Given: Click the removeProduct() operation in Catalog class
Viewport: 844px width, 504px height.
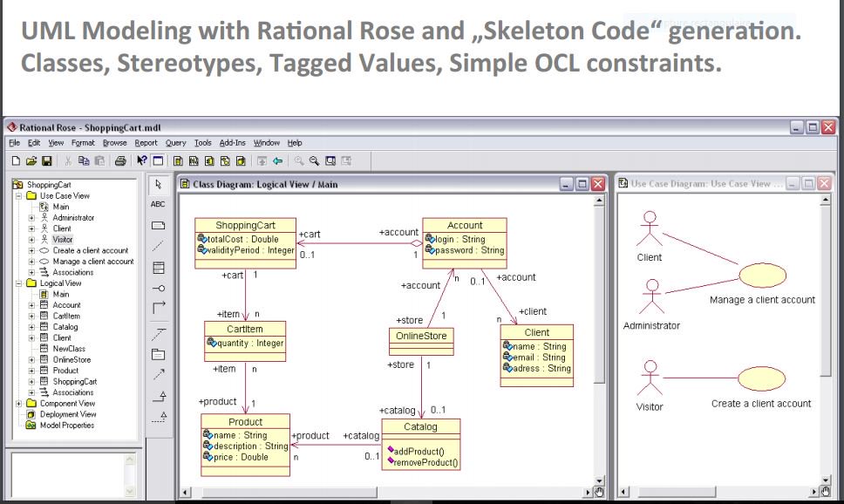Looking at the screenshot, I should [x=423, y=462].
